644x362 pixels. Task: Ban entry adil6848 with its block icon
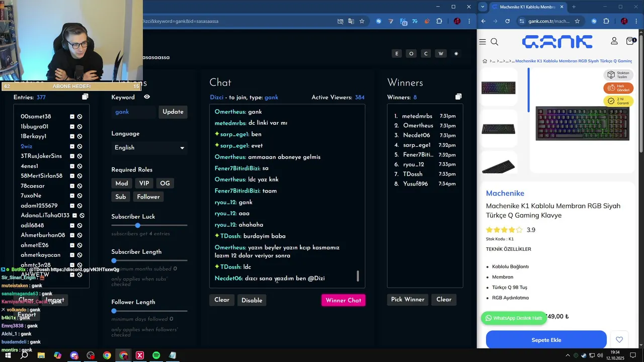[x=79, y=225]
